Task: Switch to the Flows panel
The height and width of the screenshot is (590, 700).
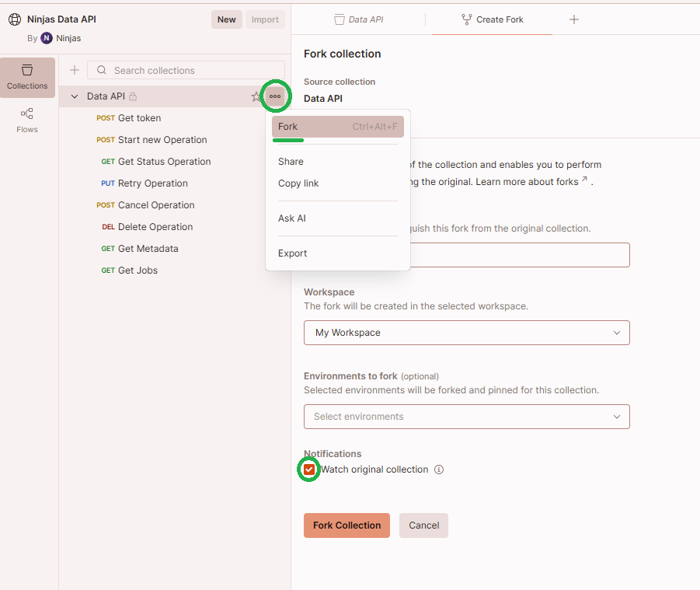Action: tap(26, 120)
